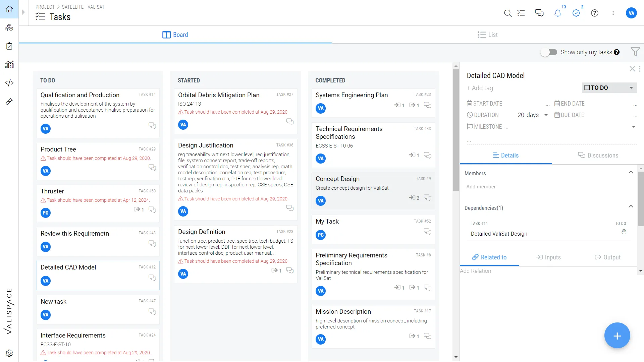Open the discussions chat bubbles icon in header
This screenshot has width=644, height=362.
(539, 13)
